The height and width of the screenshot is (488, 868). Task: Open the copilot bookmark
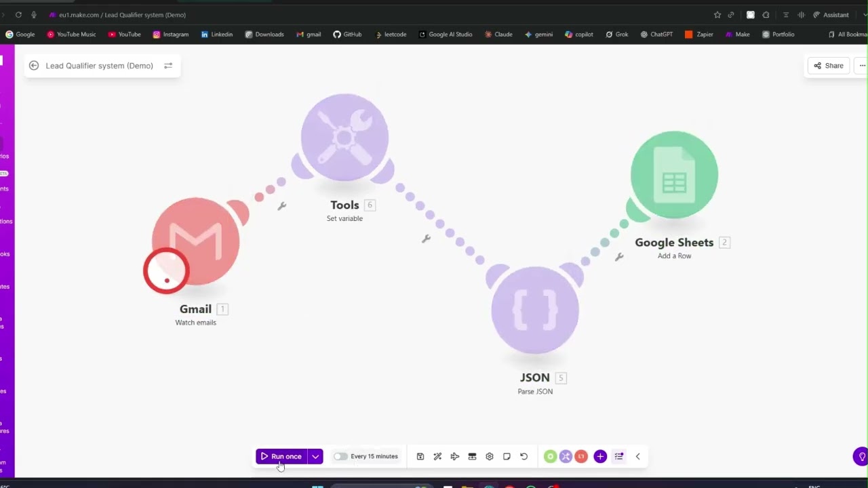(x=579, y=35)
